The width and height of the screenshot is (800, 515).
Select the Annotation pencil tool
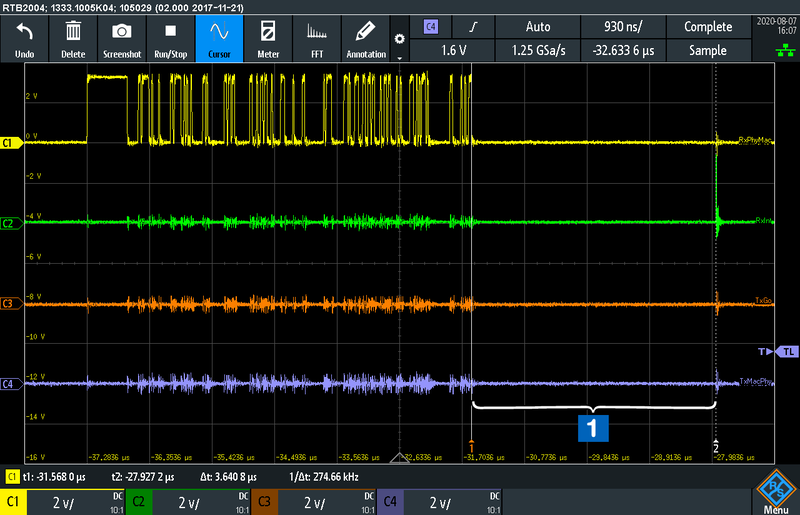point(365,40)
